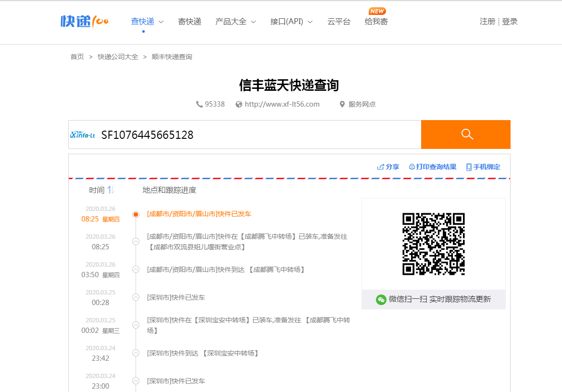Click the orange search magnifier button
562x392 pixels.
tap(465, 135)
